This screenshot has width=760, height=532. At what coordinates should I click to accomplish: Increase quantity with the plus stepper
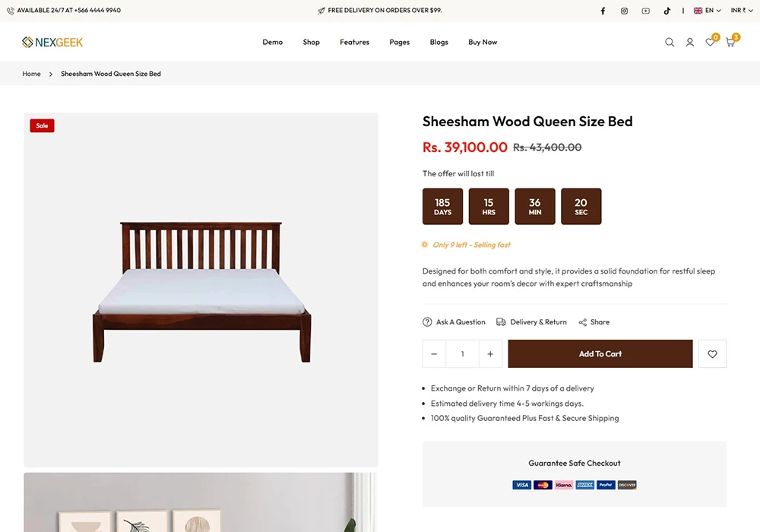pos(490,353)
